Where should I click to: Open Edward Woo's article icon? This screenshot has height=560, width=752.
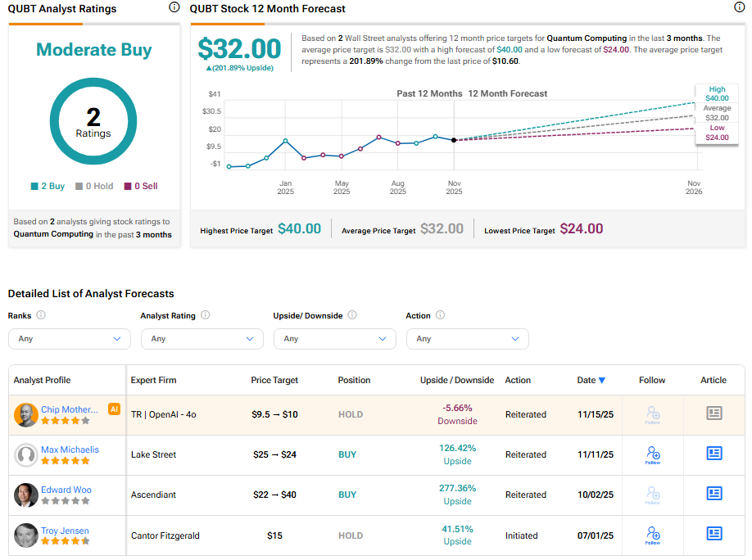[x=713, y=494]
